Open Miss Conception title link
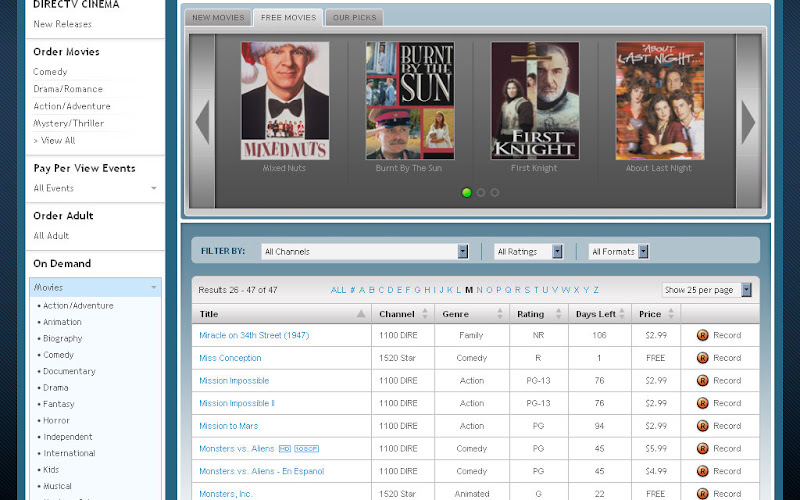 point(230,358)
